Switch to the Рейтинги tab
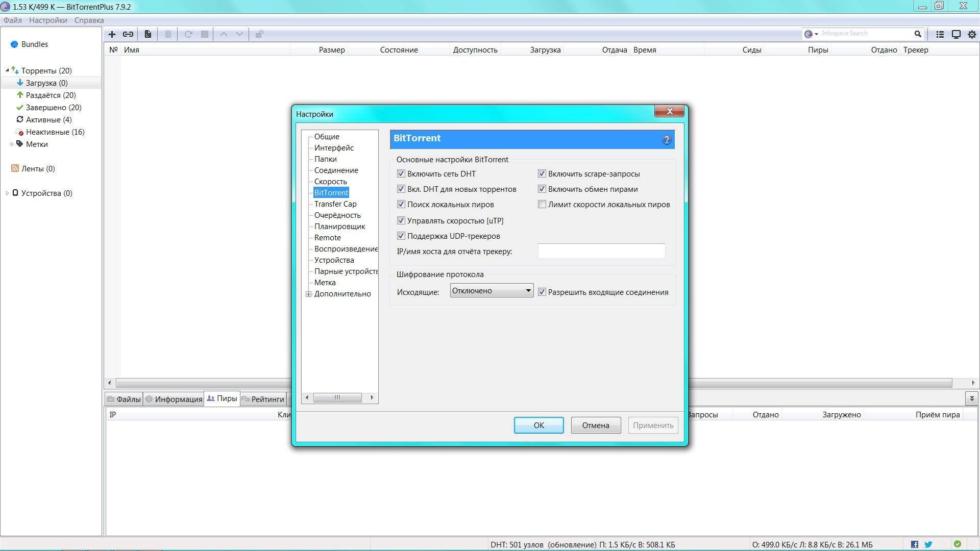Screen dimensions: 980x551 click(x=263, y=399)
